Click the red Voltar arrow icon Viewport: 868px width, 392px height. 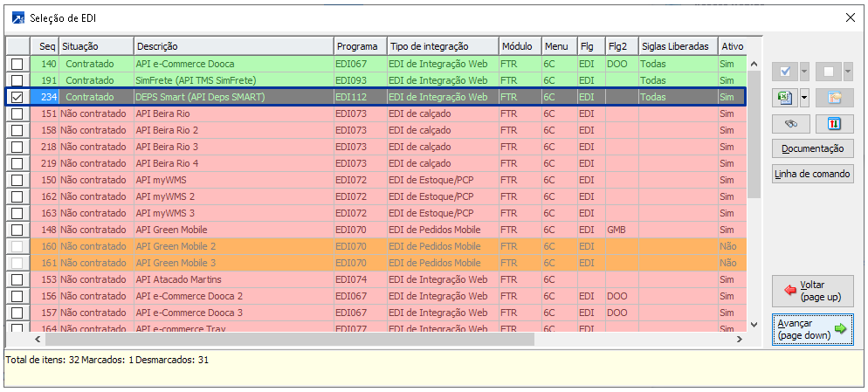tap(790, 291)
